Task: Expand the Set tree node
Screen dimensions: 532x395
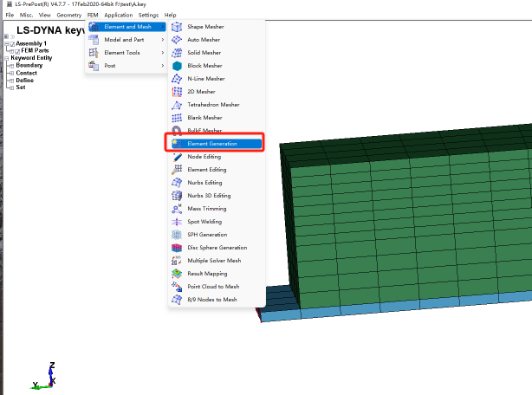Action: click(x=12, y=87)
